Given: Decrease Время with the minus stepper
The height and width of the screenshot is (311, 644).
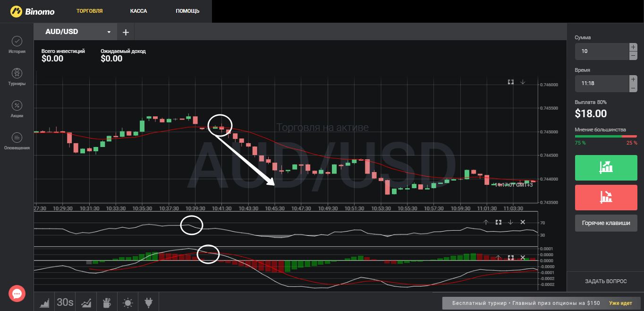Looking at the screenshot, I should pyautogui.click(x=633, y=87).
